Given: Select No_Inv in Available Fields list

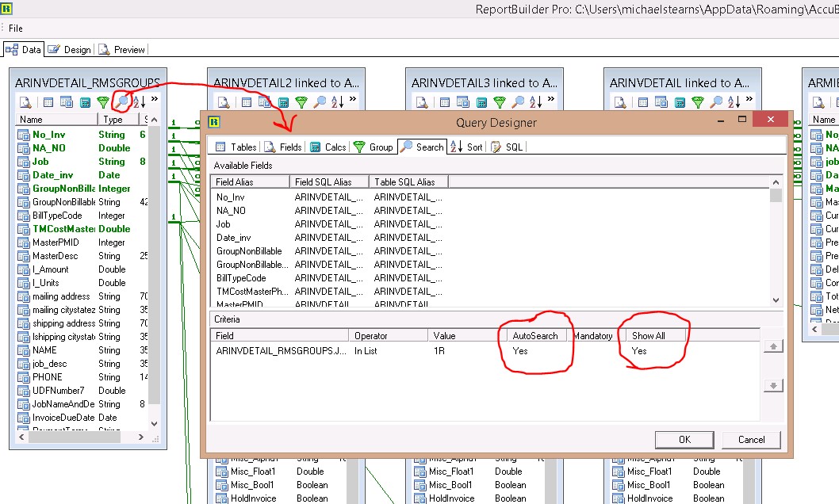Looking at the screenshot, I should pos(230,197).
